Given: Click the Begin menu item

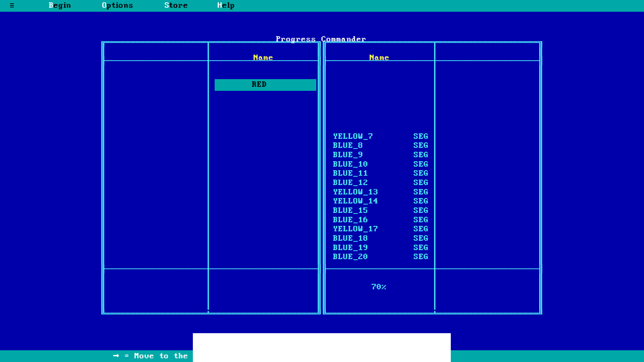Looking at the screenshot, I should [60, 5].
